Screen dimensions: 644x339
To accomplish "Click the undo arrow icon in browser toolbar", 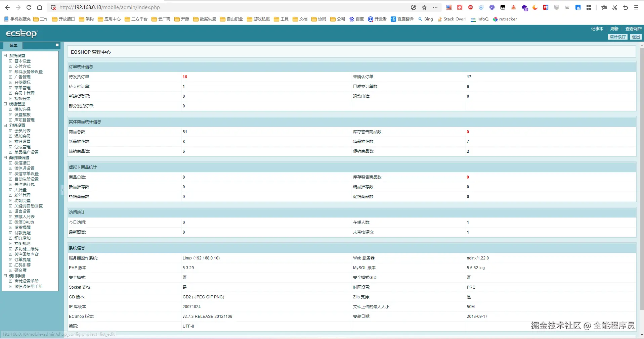I will tap(626, 7).
